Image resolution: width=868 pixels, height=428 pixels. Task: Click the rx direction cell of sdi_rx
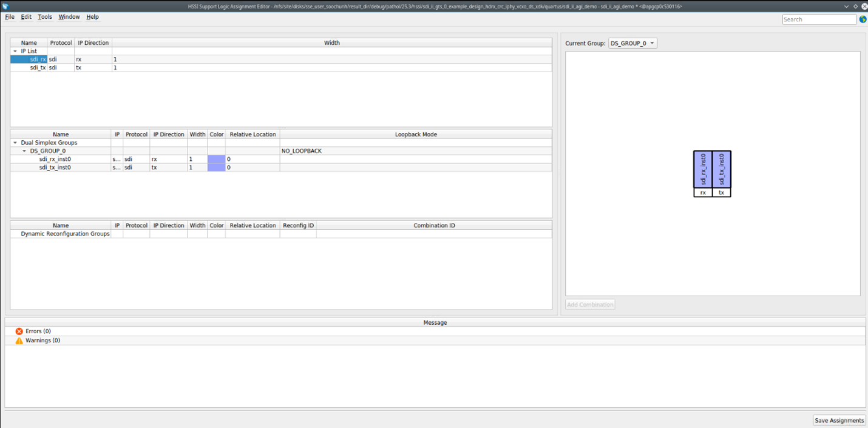93,59
